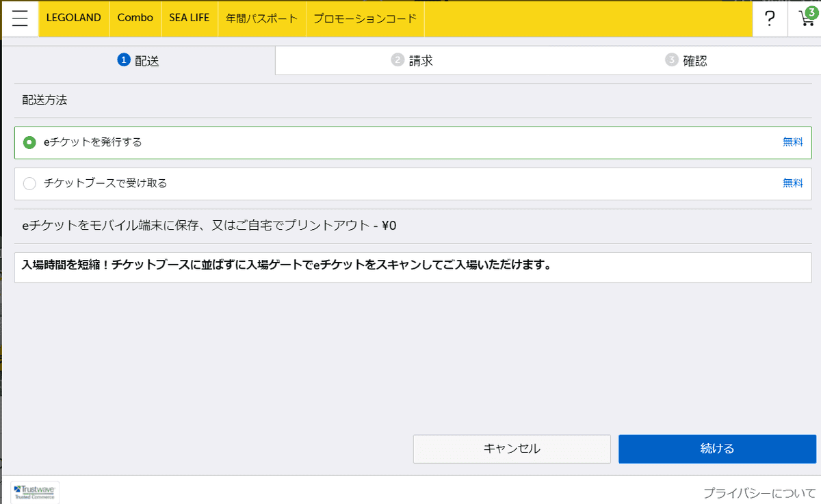Open the Combo ticket tab
This screenshot has width=821, height=504.
(135, 18)
